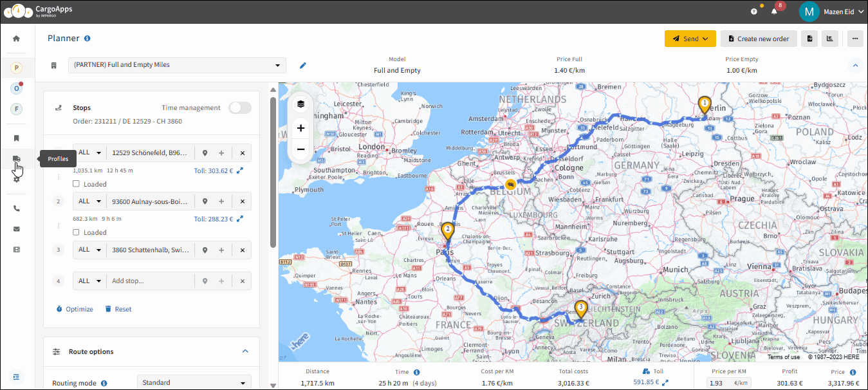Open the three-dots more options button
868x390 pixels.
[x=855, y=39]
